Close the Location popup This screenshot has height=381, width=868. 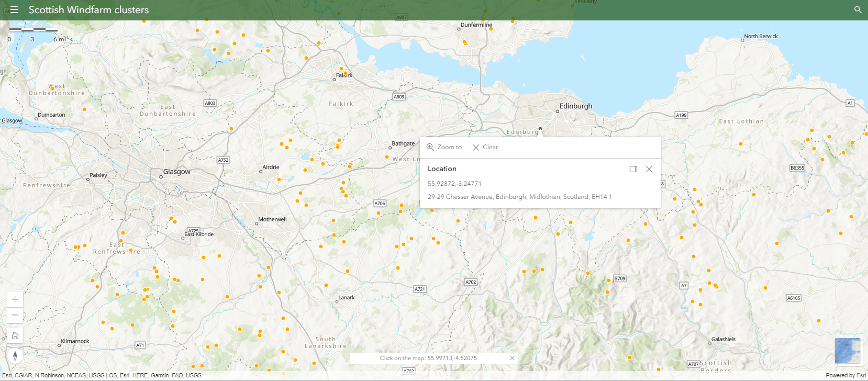click(649, 169)
